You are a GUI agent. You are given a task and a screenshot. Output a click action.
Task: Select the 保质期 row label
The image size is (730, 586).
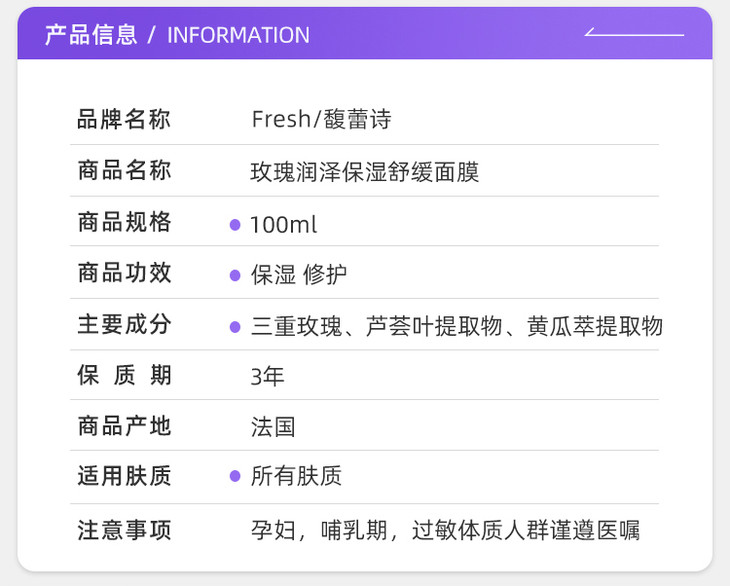coord(124,376)
